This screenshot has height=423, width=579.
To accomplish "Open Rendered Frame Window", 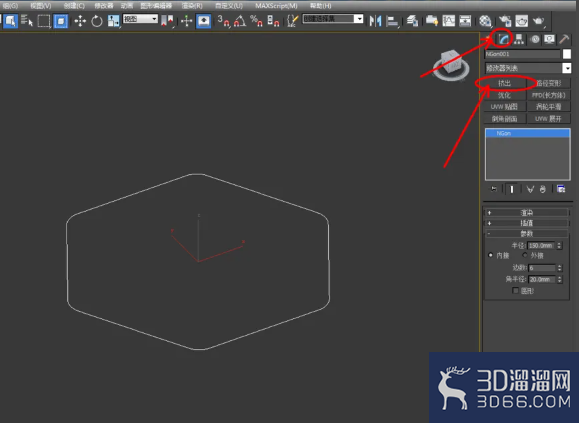I will coord(521,21).
